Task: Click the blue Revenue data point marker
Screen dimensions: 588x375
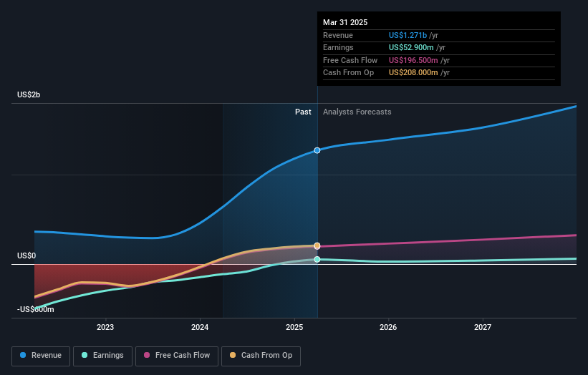Action: coord(317,150)
